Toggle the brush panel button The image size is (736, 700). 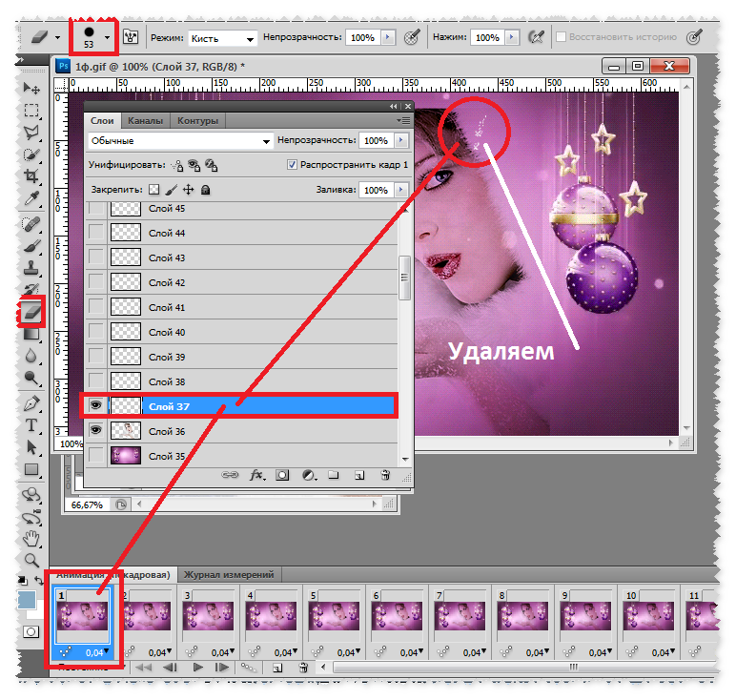click(131, 36)
